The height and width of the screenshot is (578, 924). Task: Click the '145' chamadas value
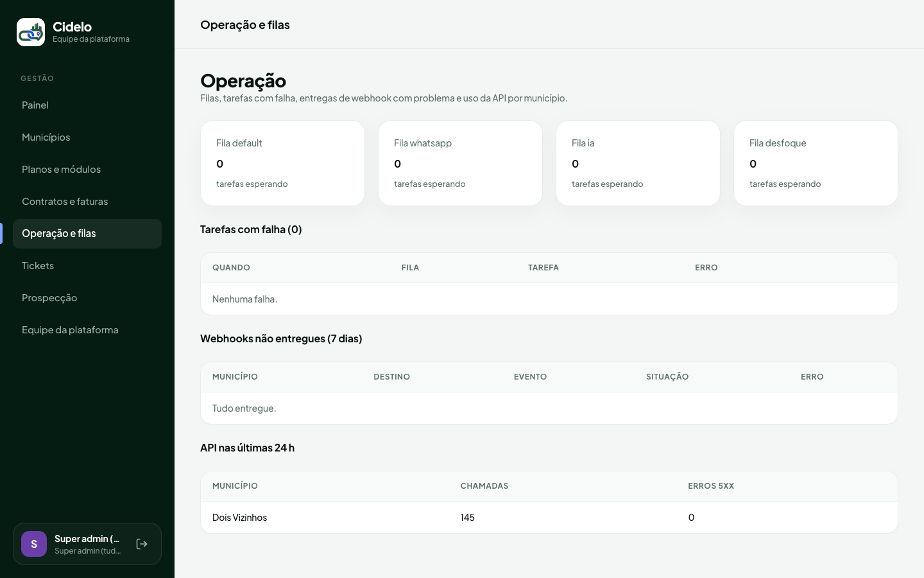coord(467,518)
